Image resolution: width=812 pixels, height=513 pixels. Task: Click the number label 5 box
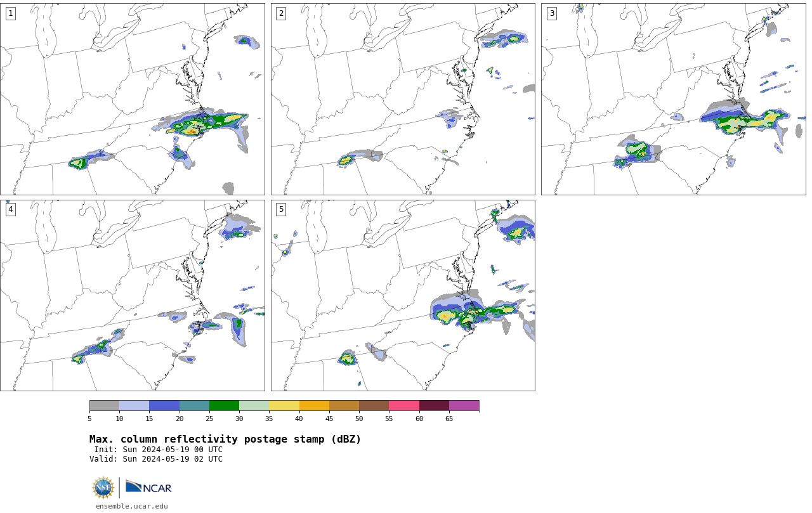(x=281, y=209)
